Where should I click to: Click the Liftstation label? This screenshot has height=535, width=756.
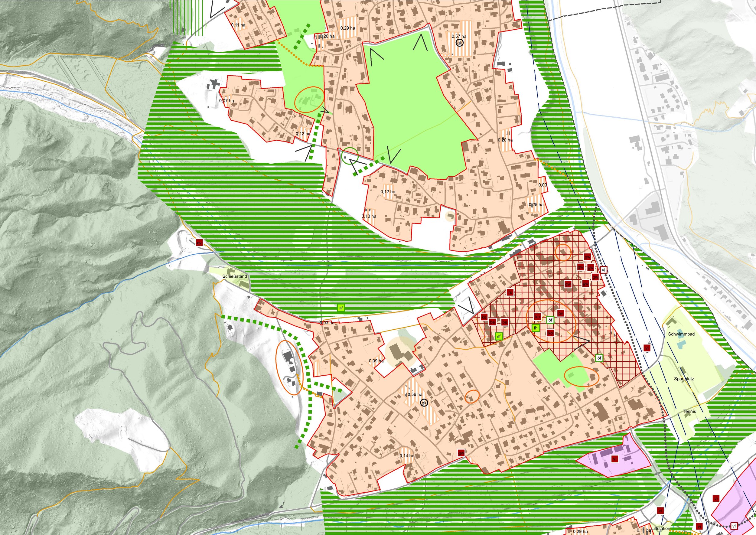(x=660, y=528)
